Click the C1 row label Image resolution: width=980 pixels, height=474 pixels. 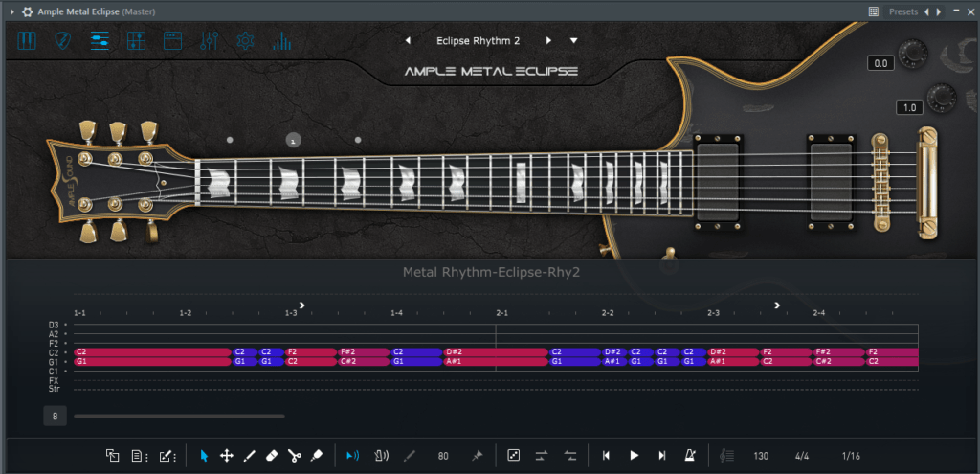click(54, 372)
